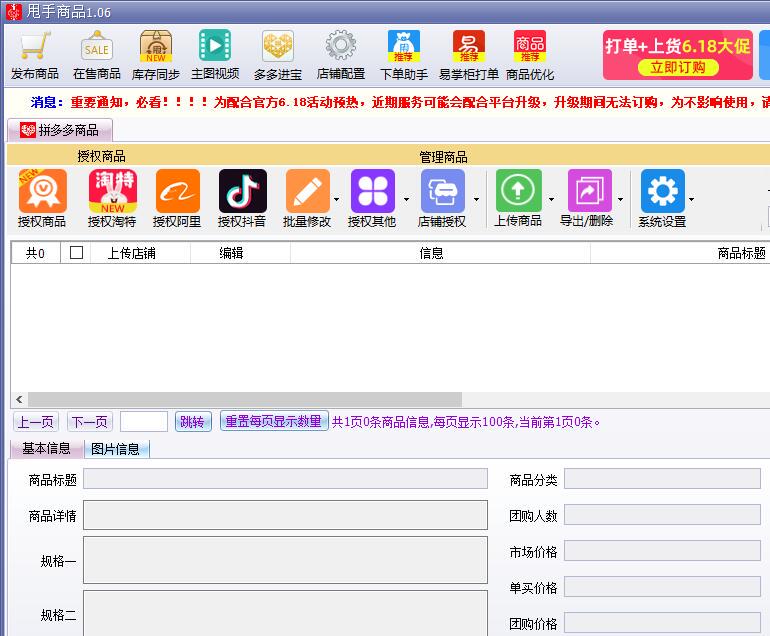Expand the 店铺授权 dropdown arrow
The width and height of the screenshot is (770, 636).
point(476,199)
